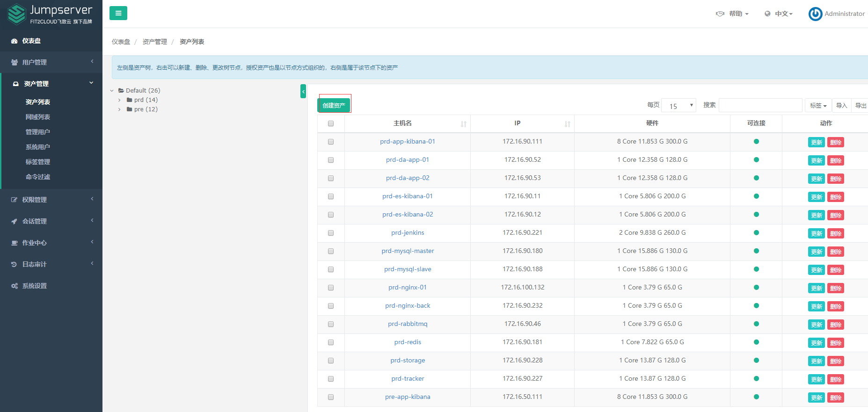868x412 pixels.
Task: Check the box for row prd-da-app-02
Action: pos(331,178)
